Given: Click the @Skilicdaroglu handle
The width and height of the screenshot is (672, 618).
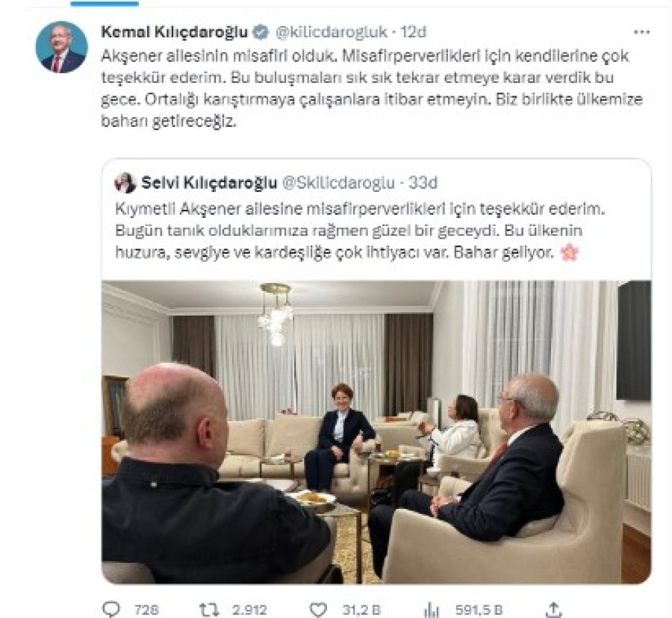Looking at the screenshot, I should (338, 183).
